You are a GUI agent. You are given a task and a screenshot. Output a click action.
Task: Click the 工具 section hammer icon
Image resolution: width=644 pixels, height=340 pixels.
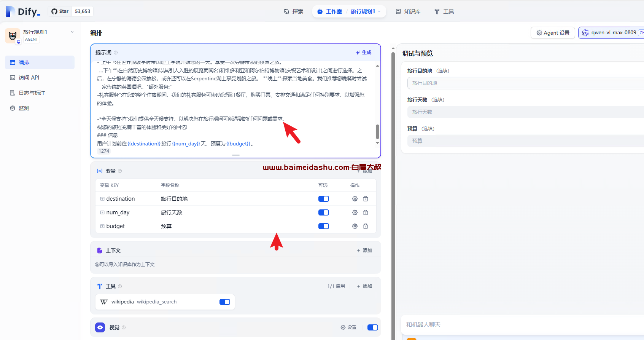pos(100,286)
